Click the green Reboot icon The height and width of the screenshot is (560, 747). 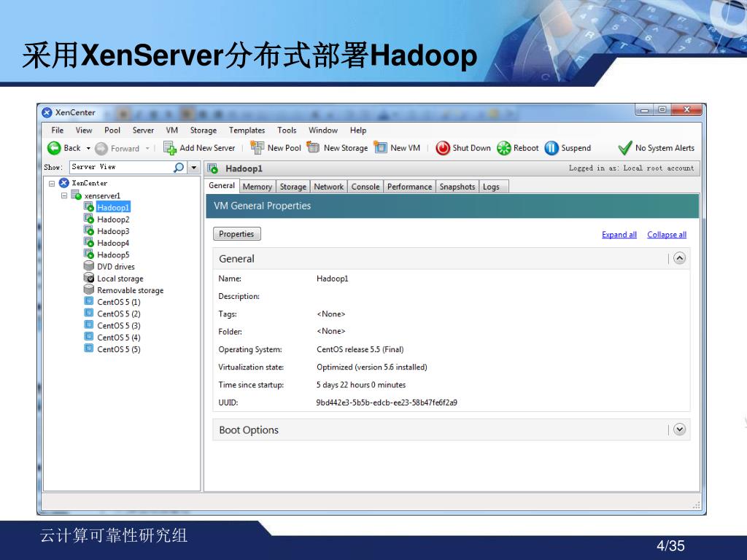[x=504, y=148]
